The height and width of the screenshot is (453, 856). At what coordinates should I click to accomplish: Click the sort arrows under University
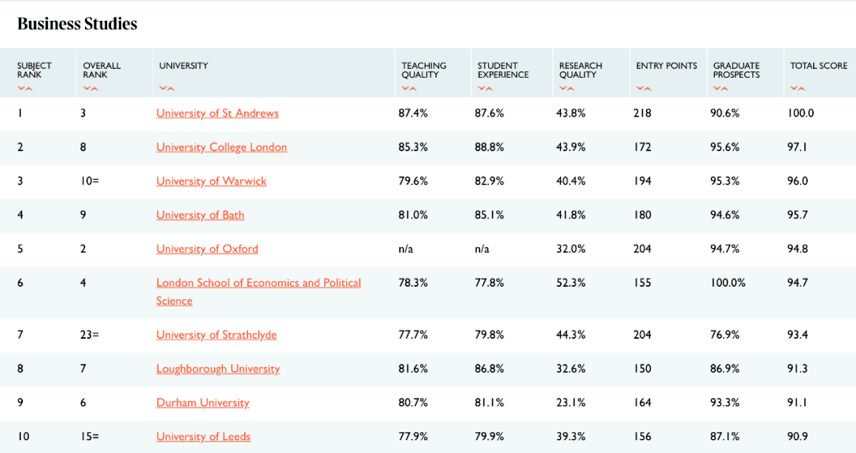tap(167, 88)
